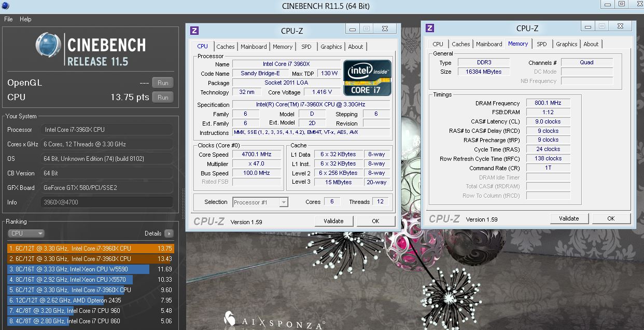Click the FSB:DRAM 1:12 value
The width and height of the screenshot is (644, 330).
548,112
